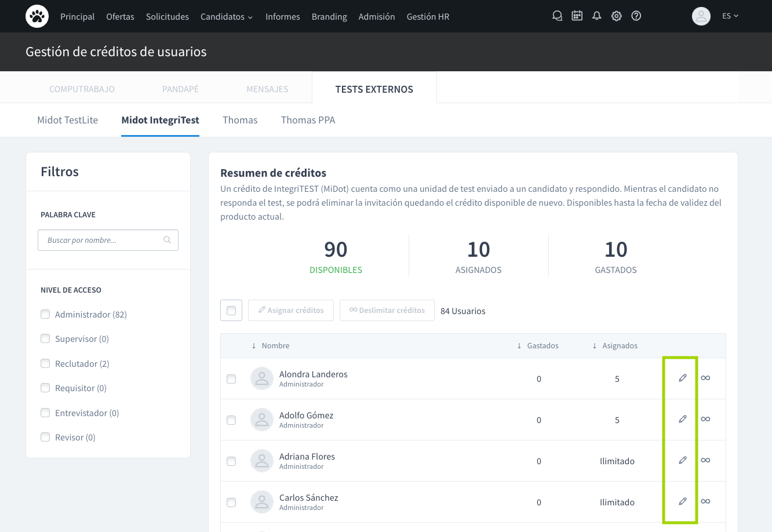Expand the Candidatos dropdown menu
Viewport: 772px width, 532px height.
tap(226, 17)
